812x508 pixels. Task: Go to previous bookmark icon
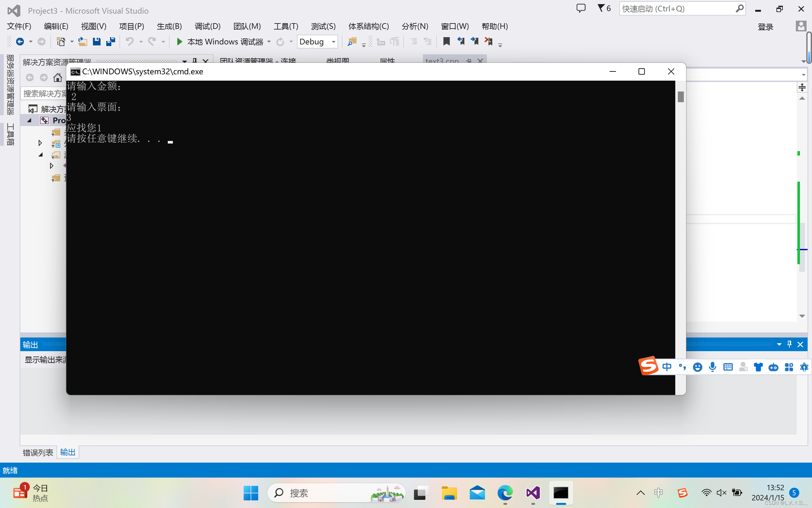[x=461, y=41]
